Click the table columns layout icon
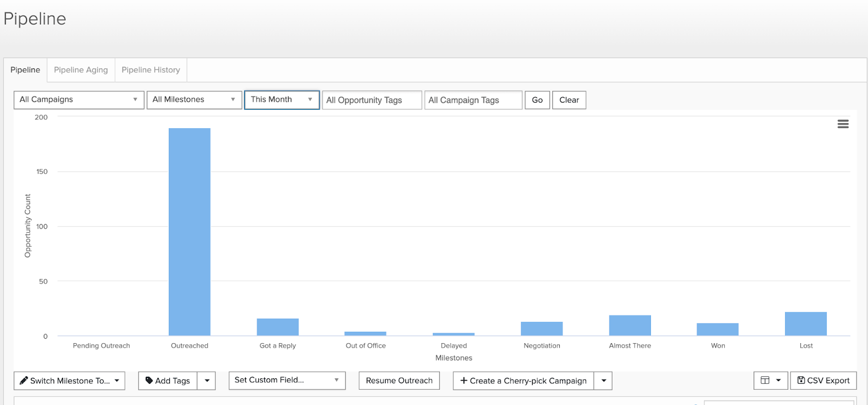 pyautogui.click(x=765, y=381)
